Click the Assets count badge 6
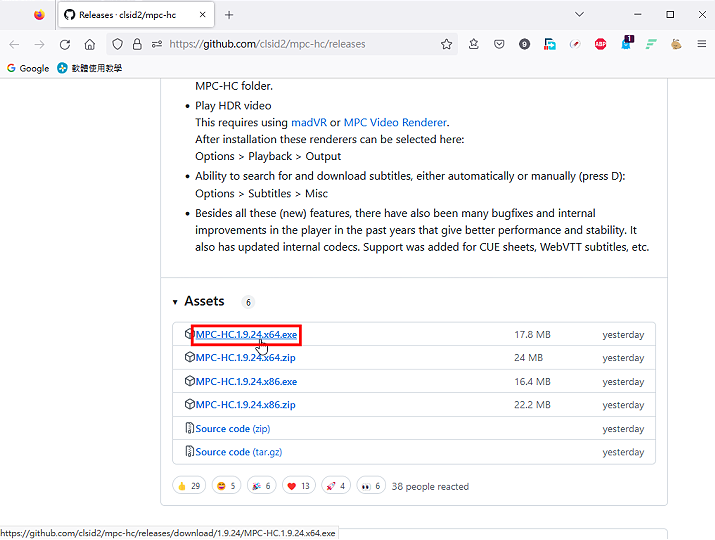Viewport: 715px width, 540px height. 248,302
